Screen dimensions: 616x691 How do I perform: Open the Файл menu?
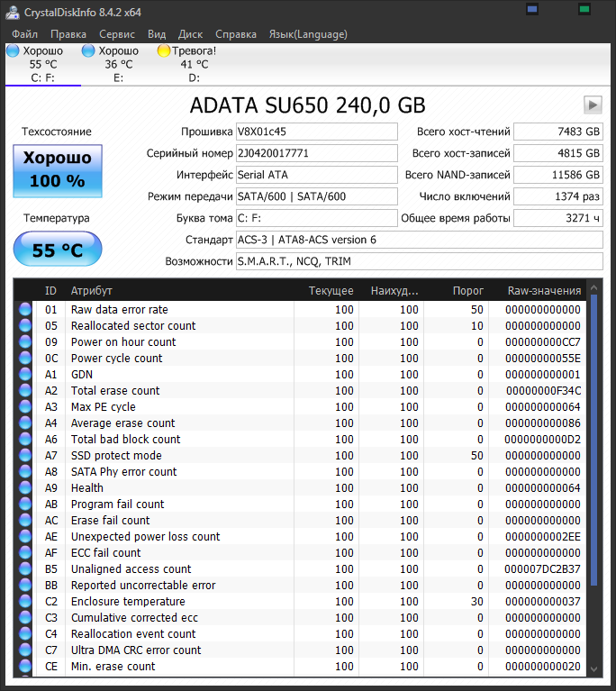(x=24, y=34)
